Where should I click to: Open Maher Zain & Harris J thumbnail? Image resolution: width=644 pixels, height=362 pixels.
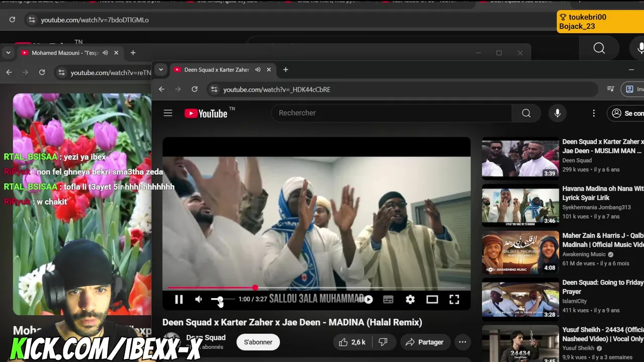click(520, 253)
